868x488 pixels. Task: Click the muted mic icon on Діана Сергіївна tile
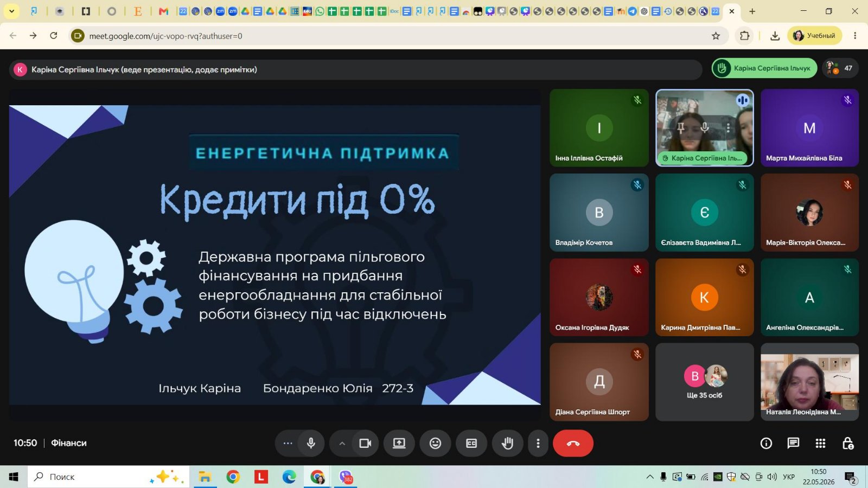637,354
